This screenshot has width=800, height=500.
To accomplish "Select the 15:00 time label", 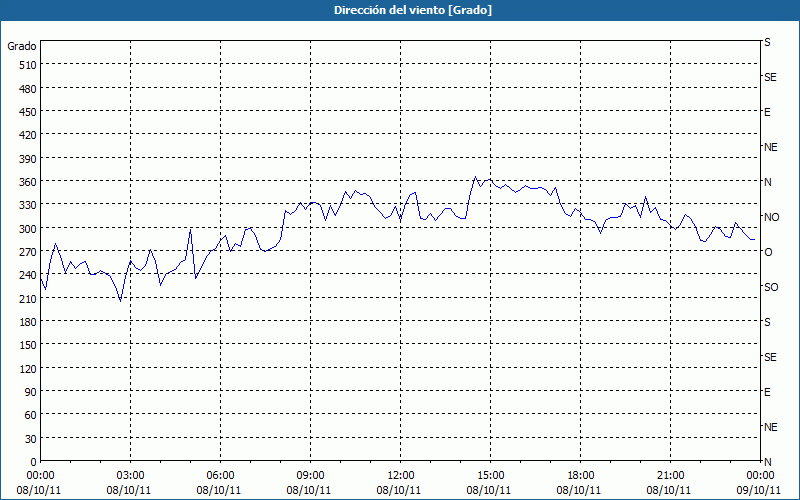I will point(490,476).
